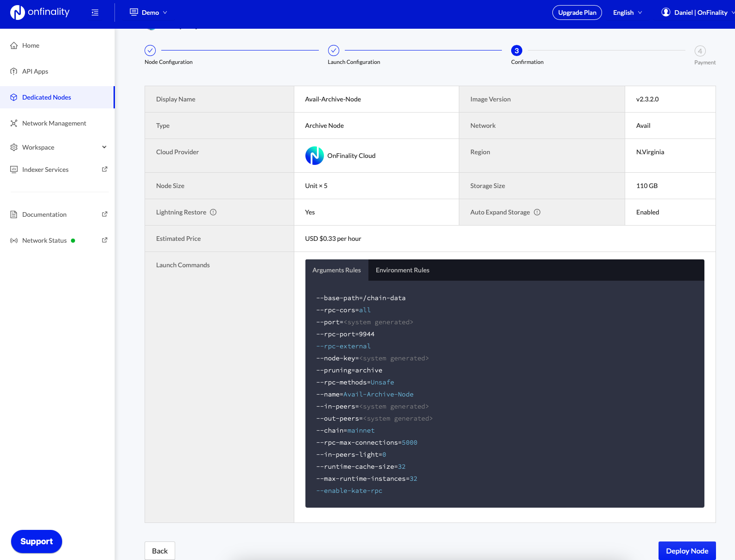Open the Support chat button

37,541
